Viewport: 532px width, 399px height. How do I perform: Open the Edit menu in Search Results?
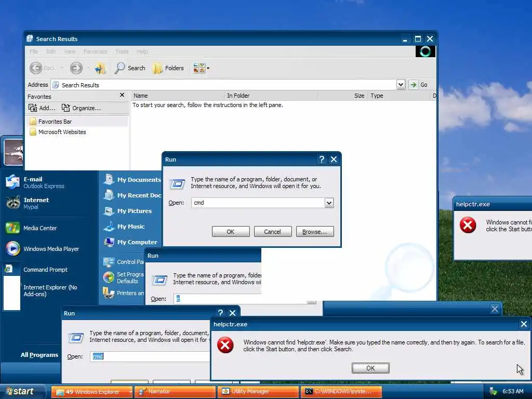pos(51,51)
